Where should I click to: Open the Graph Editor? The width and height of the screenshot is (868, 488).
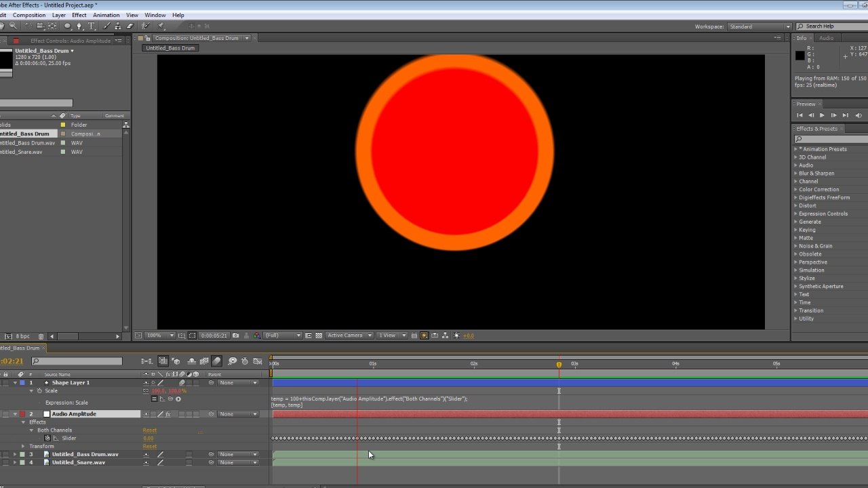[258, 361]
